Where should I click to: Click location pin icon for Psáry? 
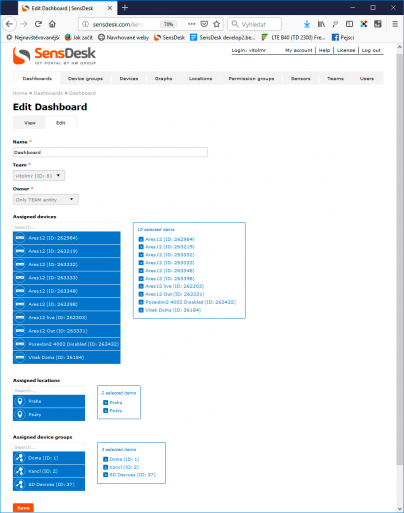click(20, 414)
